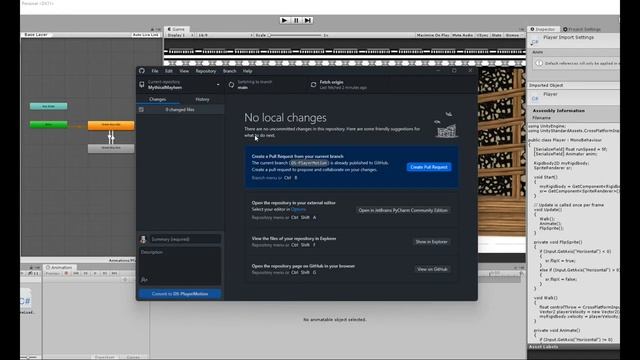Toggle Stats in Game view
This screenshot has width=640, height=360.
click(x=496, y=35)
